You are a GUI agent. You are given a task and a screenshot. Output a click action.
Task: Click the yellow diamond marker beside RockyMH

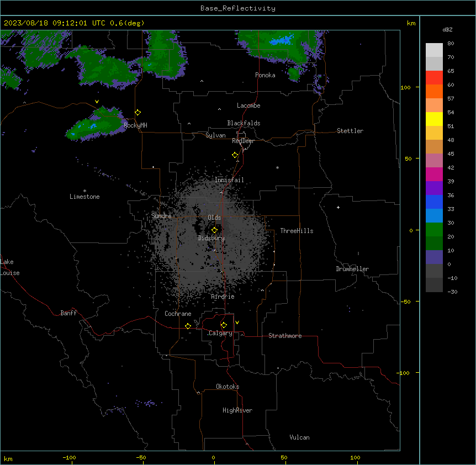[x=138, y=113]
